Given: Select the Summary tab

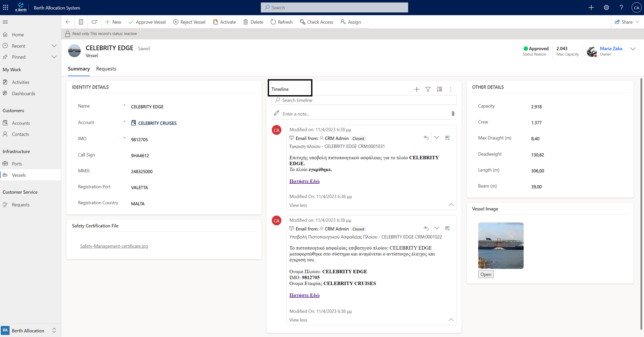Looking at the screenshot, I should (79, 69).
